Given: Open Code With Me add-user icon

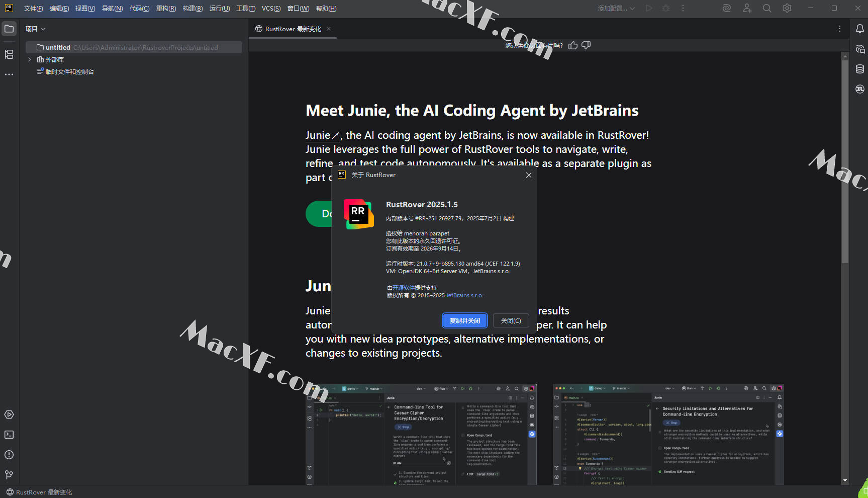Looking at the screenshot, I should pyautogui.click(x=747, y=8).
